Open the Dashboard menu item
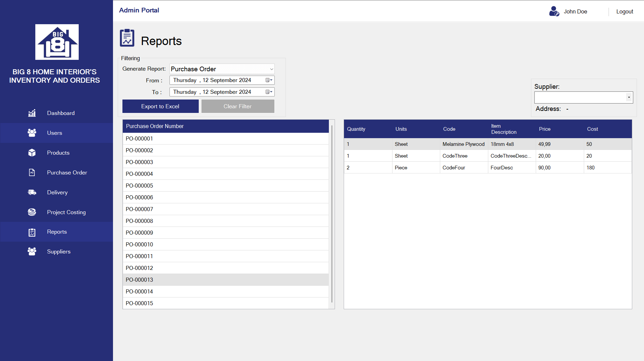The image size is (644, 361). (56, 113)
